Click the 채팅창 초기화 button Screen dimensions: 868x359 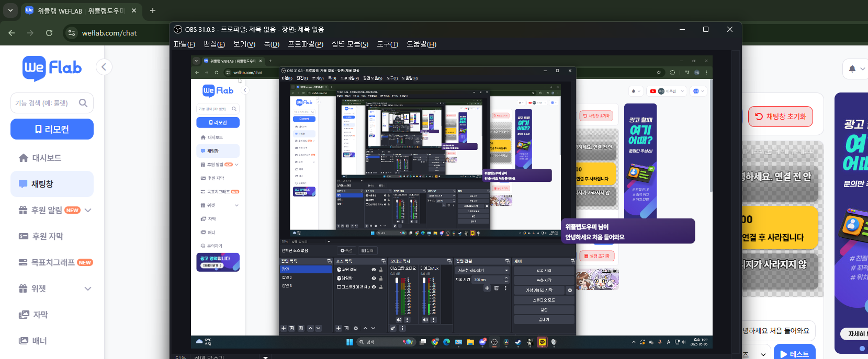[x=781, y=117]
